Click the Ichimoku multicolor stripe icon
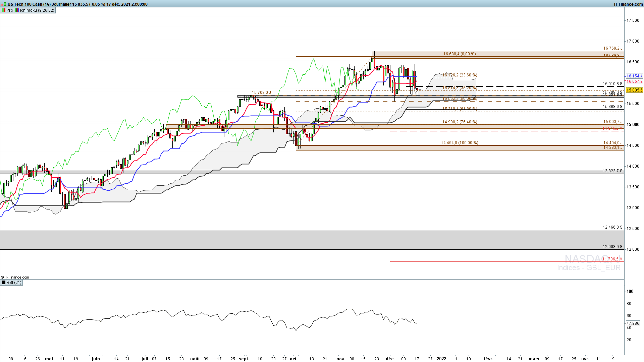The height and width of the screenshot is (362, 644). (17, 10)
